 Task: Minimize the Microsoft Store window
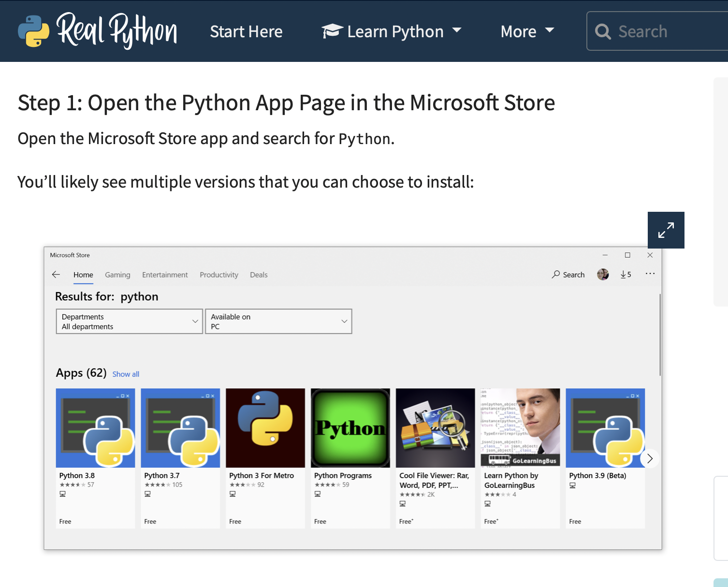605,255
